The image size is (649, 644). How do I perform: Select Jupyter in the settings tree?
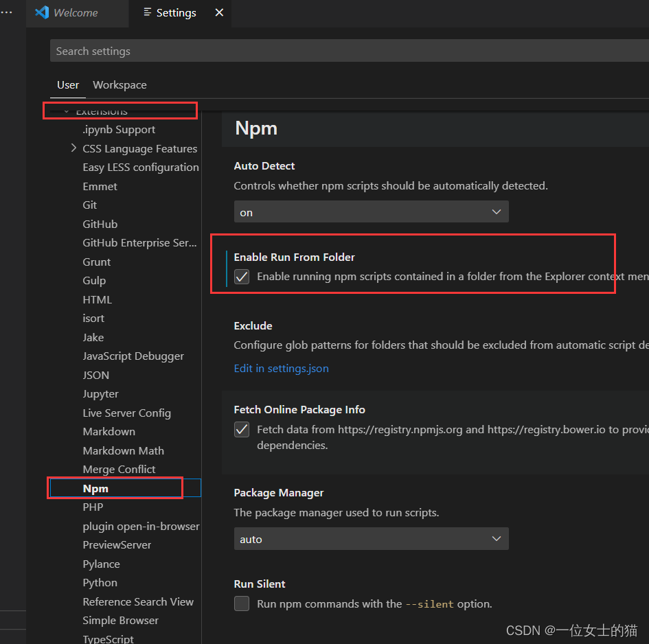[100, 393]
